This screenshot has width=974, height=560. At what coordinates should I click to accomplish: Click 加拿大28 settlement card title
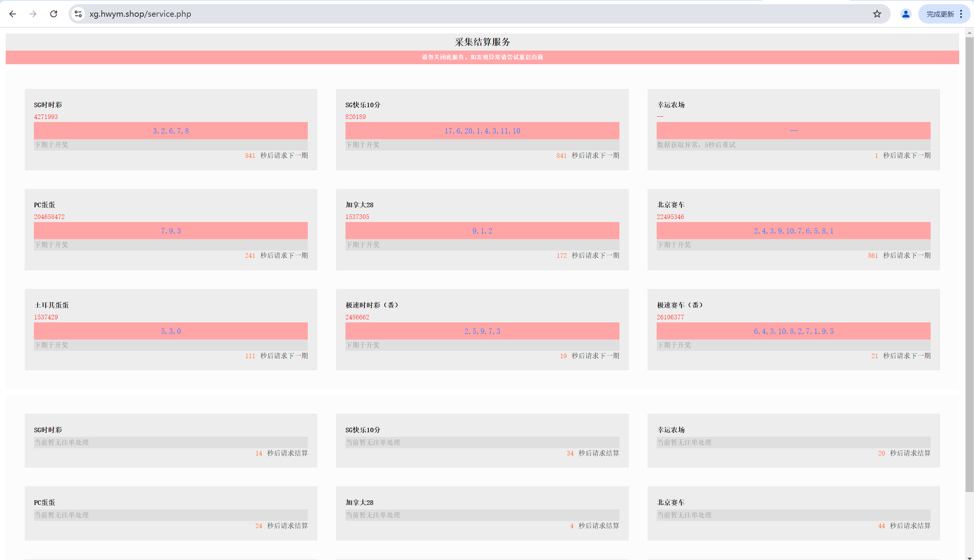[x=360, y=503]
